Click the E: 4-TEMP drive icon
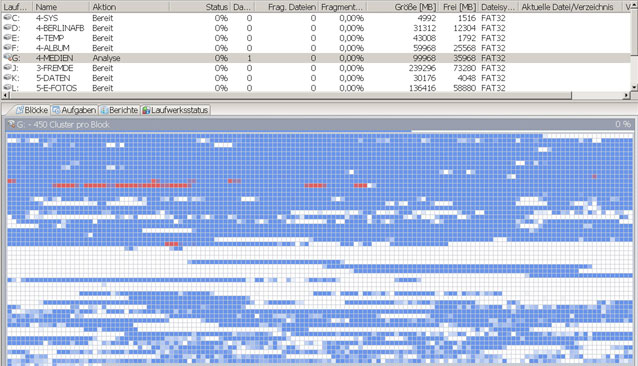The height and width of the screenshot is (366, 638). point(7,37)
